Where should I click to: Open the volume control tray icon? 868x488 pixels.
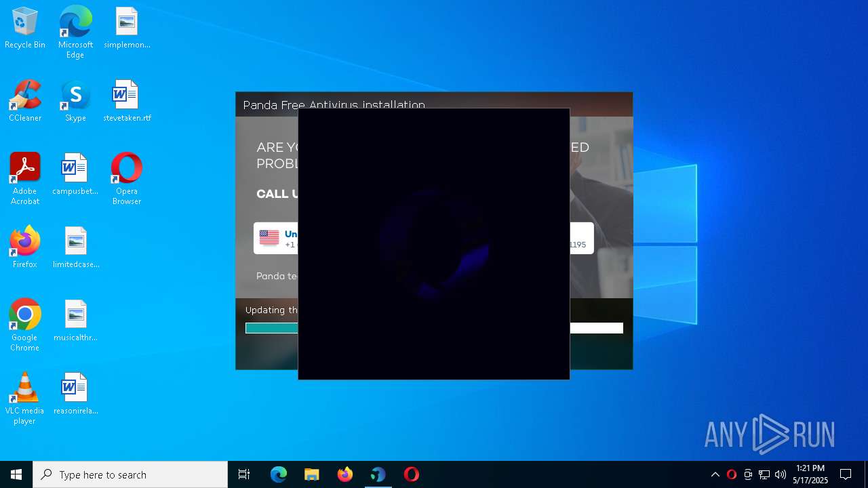[781, 474]
